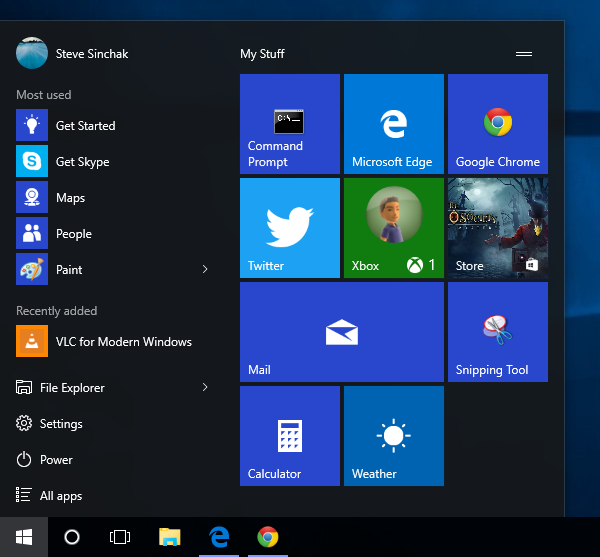Click the Task View taskbar button

[120, 537]
